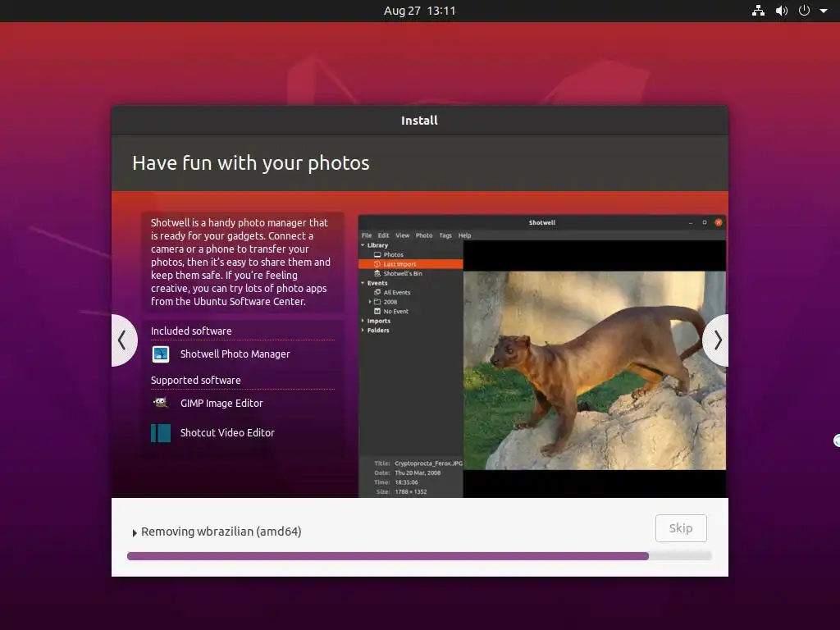Expand the Removing wbrazilian details triangle

pos(135,532)
